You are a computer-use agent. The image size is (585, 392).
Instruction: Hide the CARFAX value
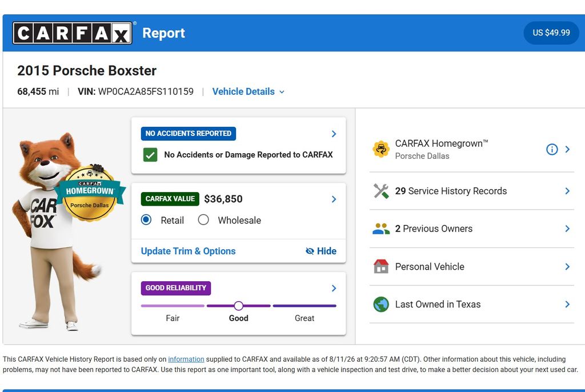(321, 251)
